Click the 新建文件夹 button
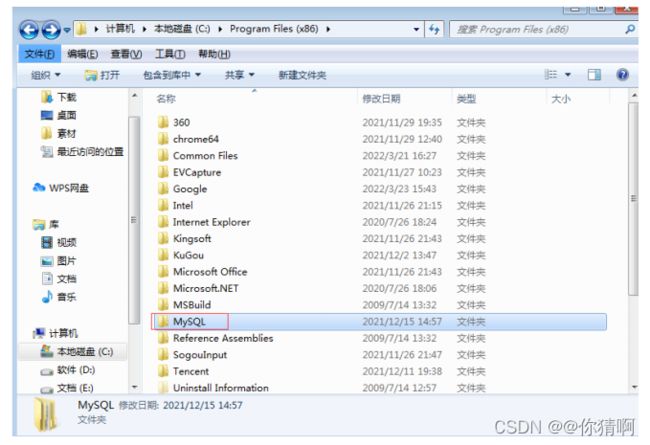Viewport: 650px width, 445px height. point(302,75)
